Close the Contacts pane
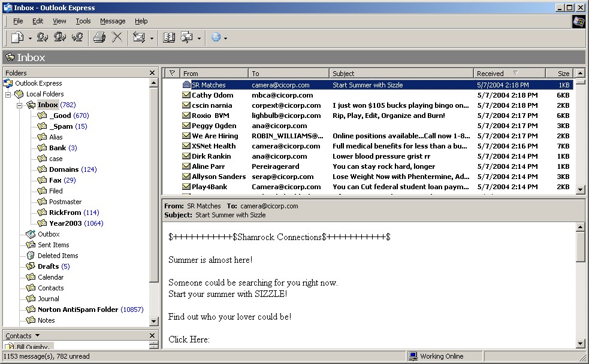The width and height of the screenshot is (589, 364). pyautogui.click(x=152, y=335)
